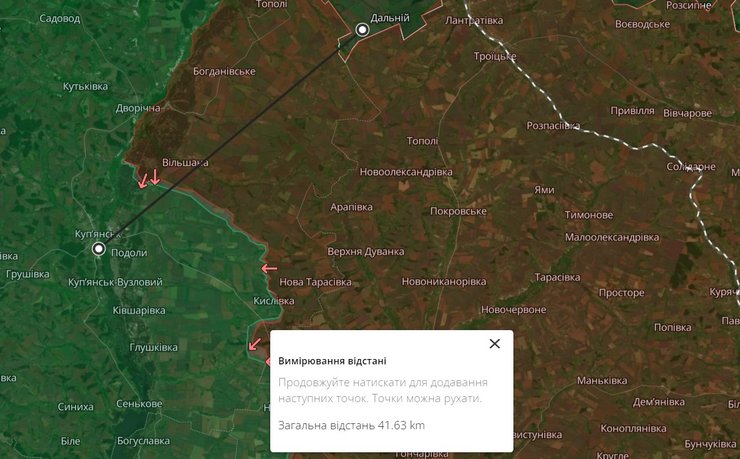Click the Троїцьке town label
The image size is (740, 459).
(x=495, y=56)
